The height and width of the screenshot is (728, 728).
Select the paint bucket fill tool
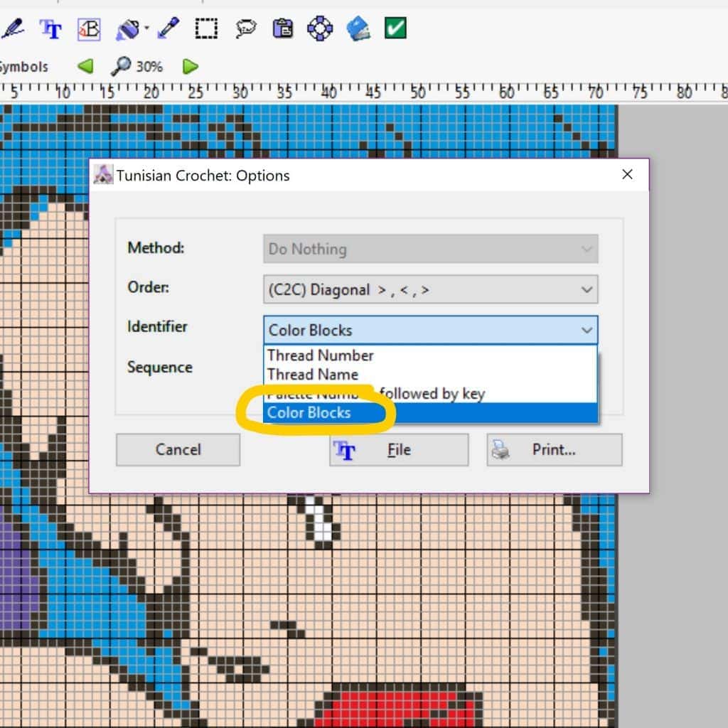click(128, 29)
